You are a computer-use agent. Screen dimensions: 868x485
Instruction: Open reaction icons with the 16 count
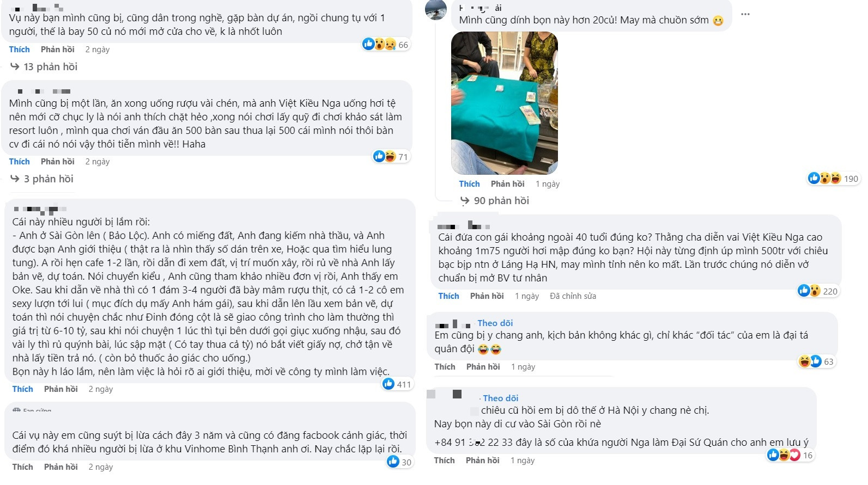(x=789, y=455)
